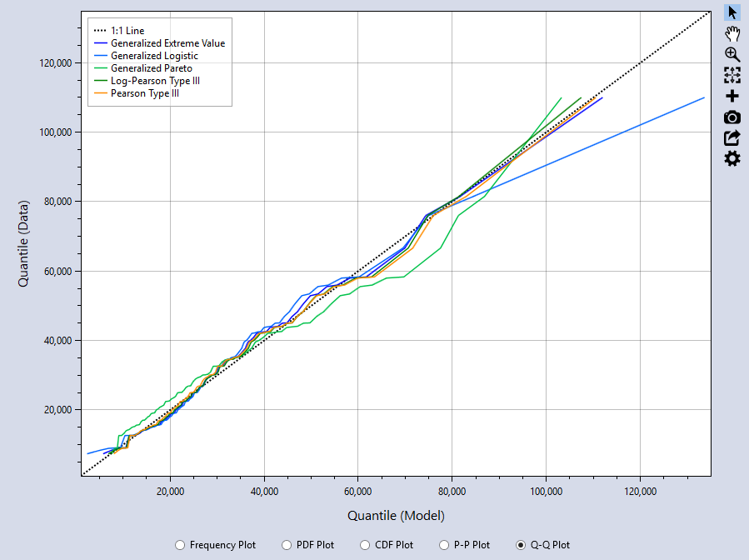
Task: Select the arrow pointer tool
Action: pos(731,12)
